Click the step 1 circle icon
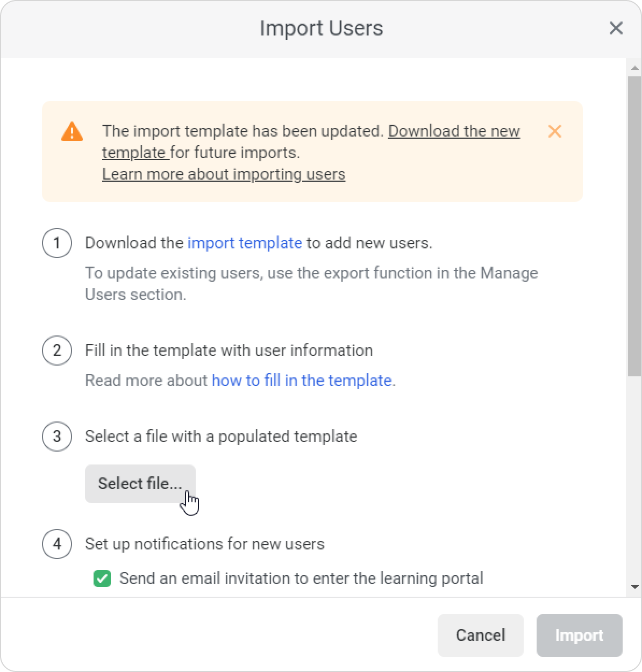This screenshot has width=642, height=672. tap(57, 243)
